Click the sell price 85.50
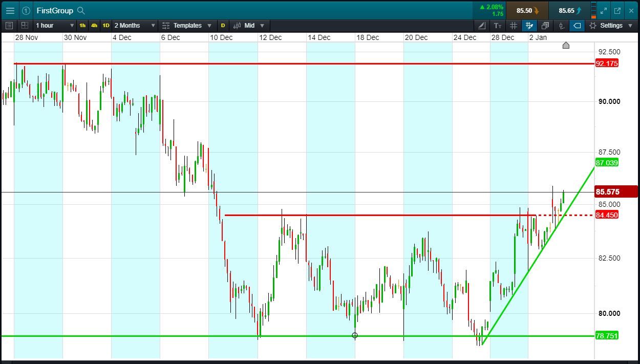Screen dimensions: 640x364 pyautogui.click(x=527, y=10)
